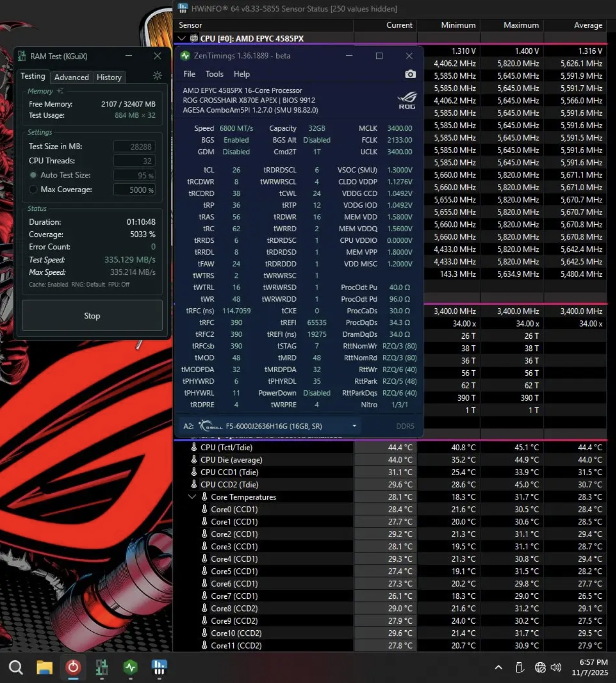Switch to the Testing tab

pos(33,76)
